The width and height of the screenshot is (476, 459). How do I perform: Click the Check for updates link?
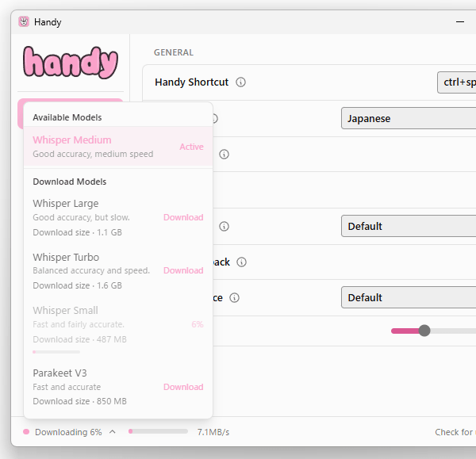click(x=455, y=432)
